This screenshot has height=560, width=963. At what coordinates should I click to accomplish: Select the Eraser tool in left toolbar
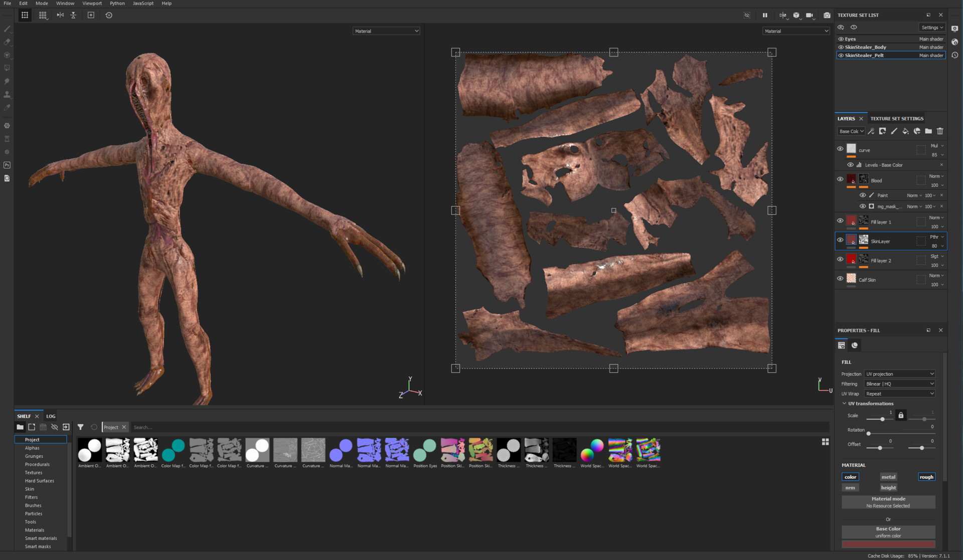point(7,42)
